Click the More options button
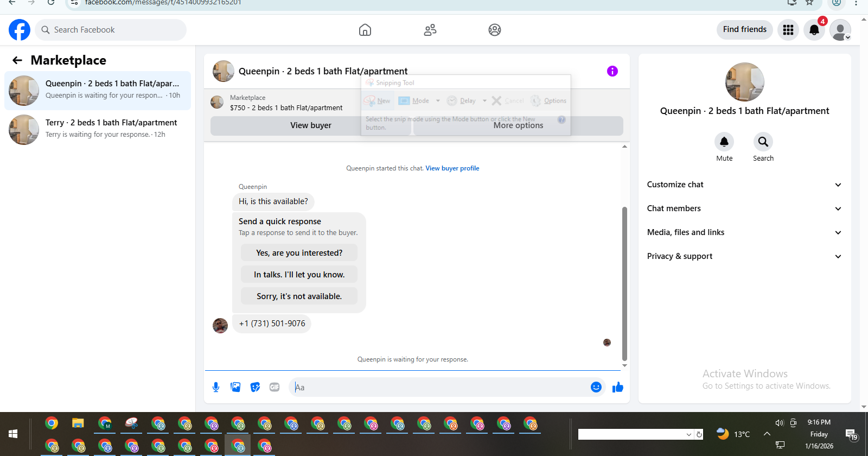Viewport: 868px width, 456px height. tap(518, 125)
